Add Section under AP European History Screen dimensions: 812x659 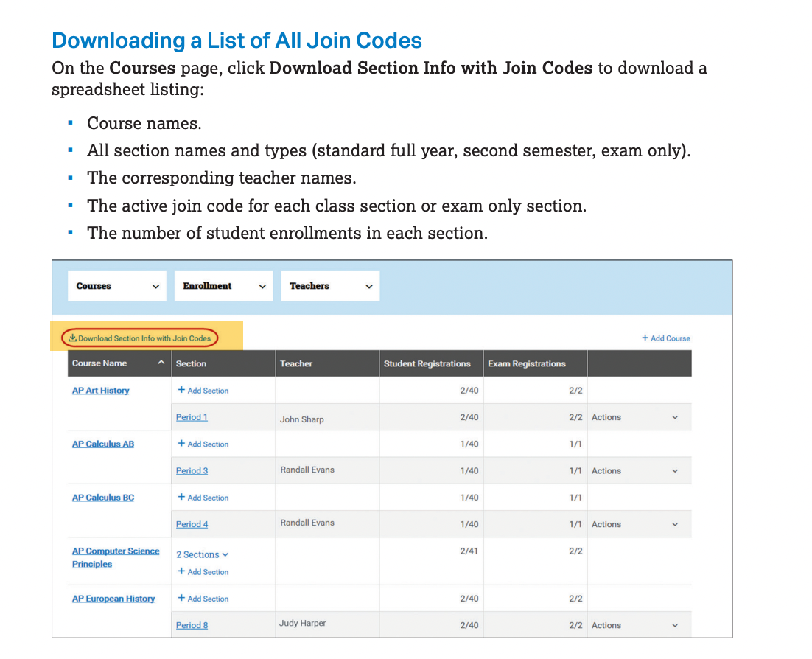click(x=203, y=599)
